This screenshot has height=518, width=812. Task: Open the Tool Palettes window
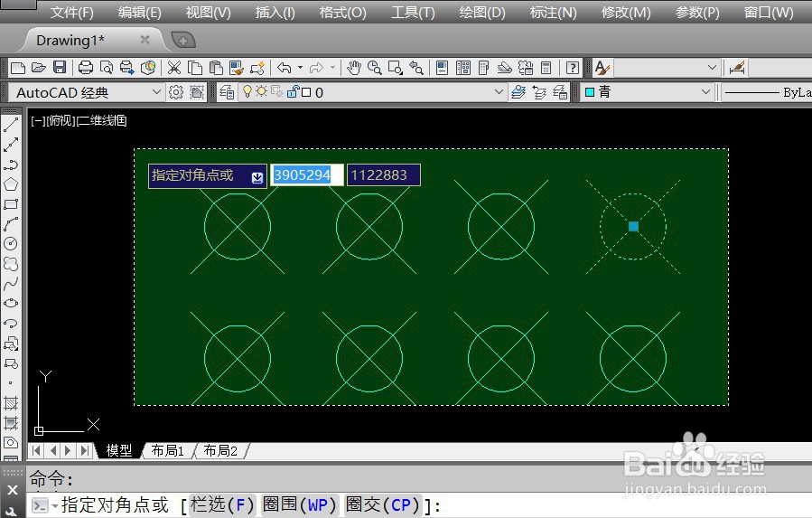click(x=484, y=68)
